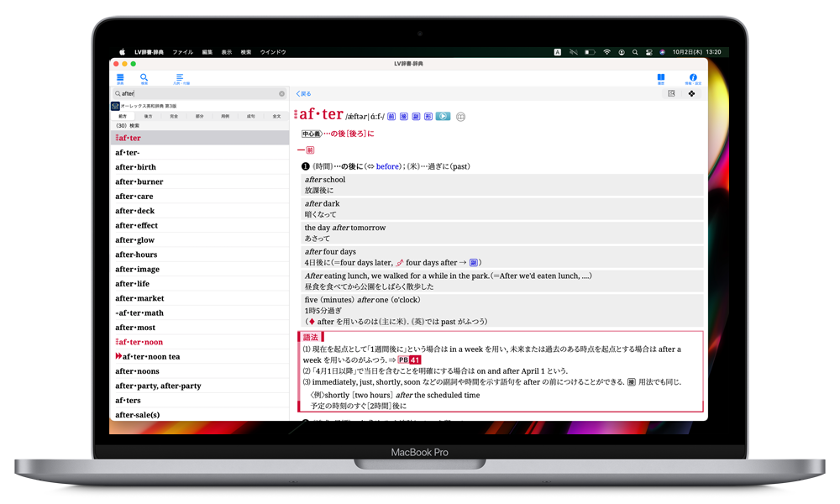Switch to 全文 full-text search mode
Viewport: 840px width, 504px height.
point(276,116)
